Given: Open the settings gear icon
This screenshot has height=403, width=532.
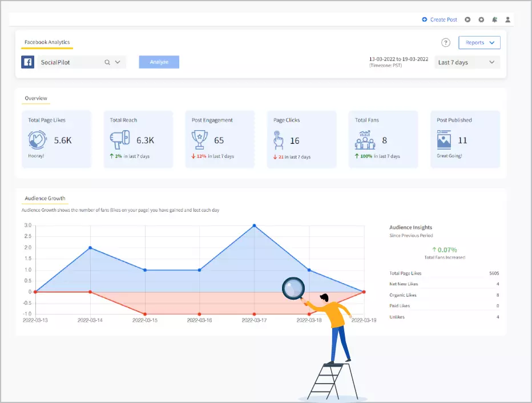Looking at the screenshot, I should [x=481, y=19].
